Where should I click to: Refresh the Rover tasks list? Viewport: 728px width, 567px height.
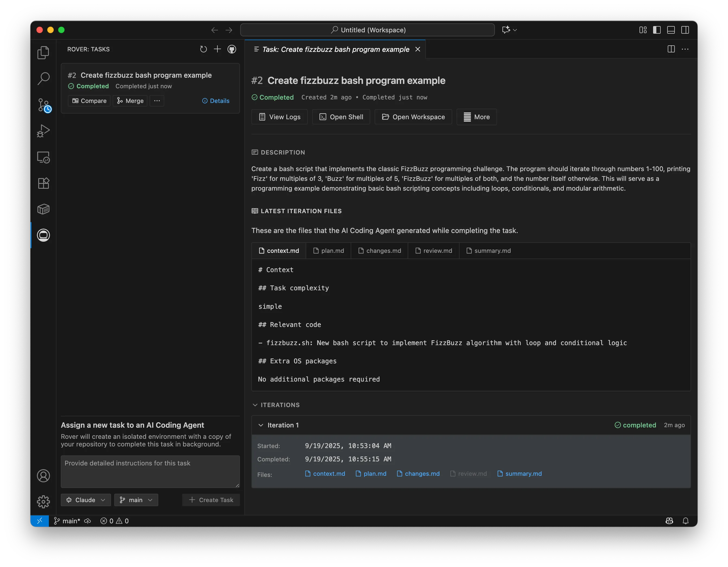204,49
